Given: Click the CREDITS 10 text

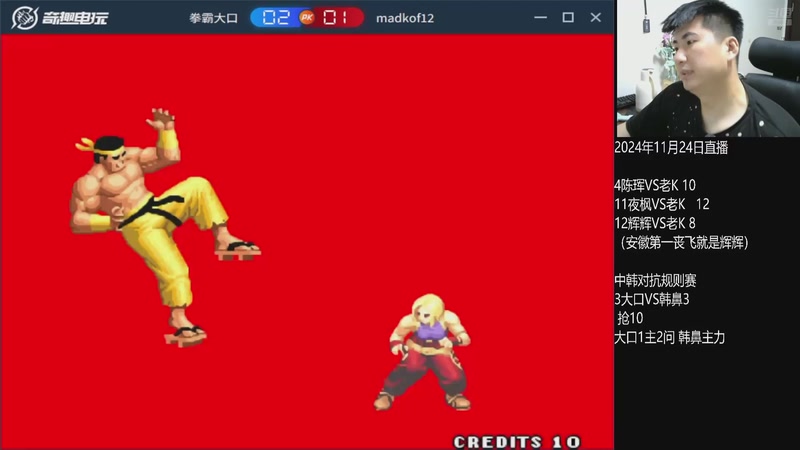Looking at the screenshot, I should (517, 442).
